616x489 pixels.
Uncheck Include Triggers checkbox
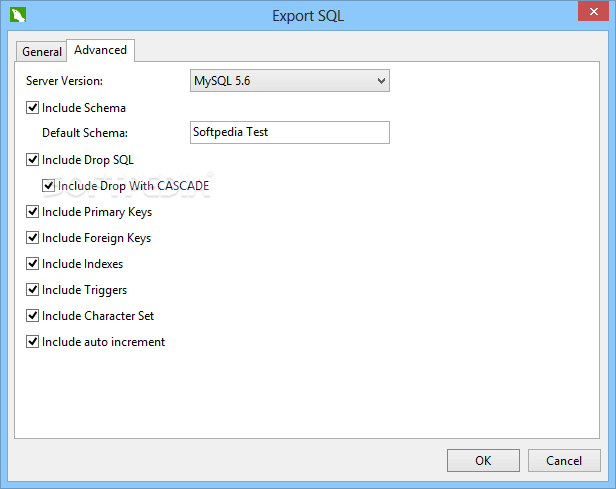coord(33,290)
